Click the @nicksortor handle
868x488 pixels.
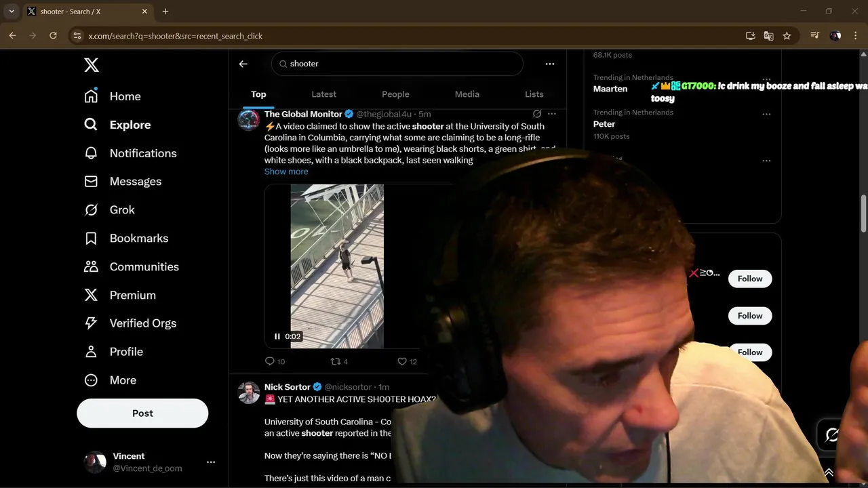(348, 387)
